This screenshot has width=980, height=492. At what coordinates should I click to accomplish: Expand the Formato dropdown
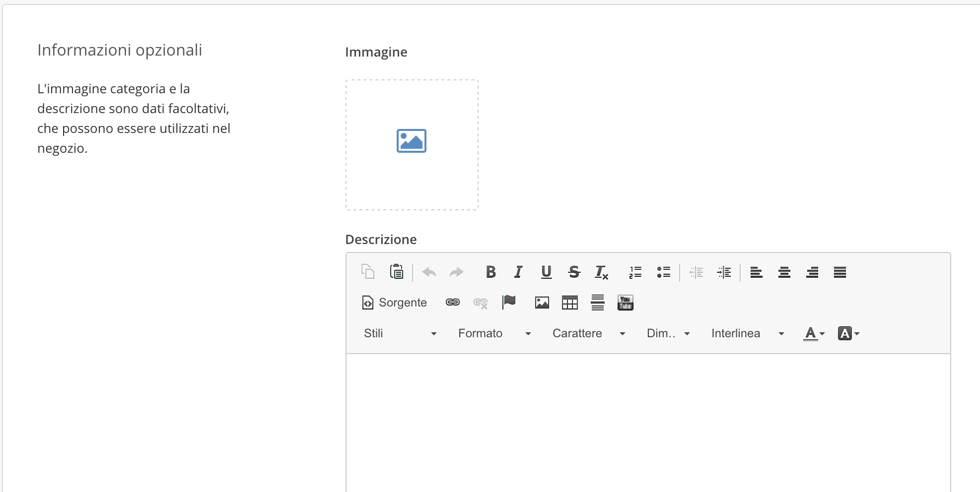click(494, 333)
